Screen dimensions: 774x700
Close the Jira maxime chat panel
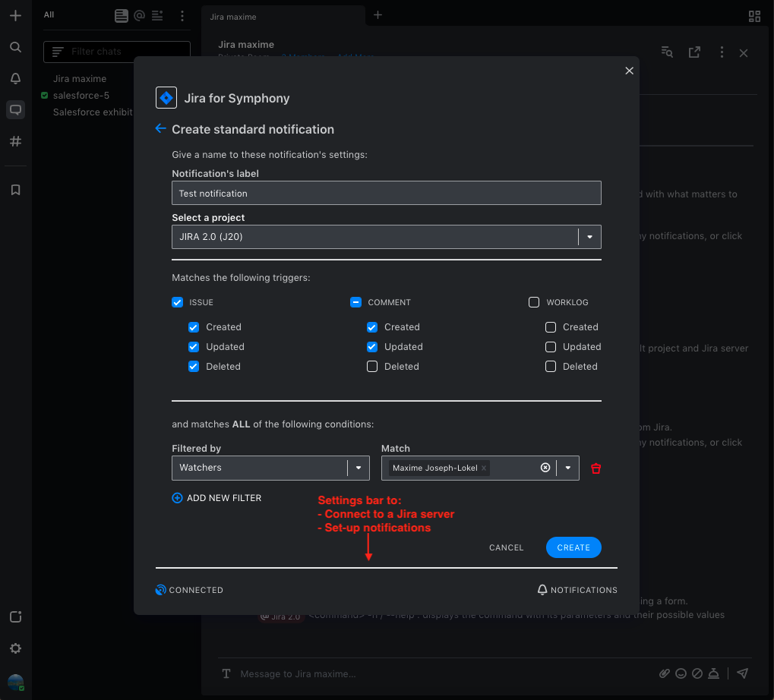coord(744,53)
